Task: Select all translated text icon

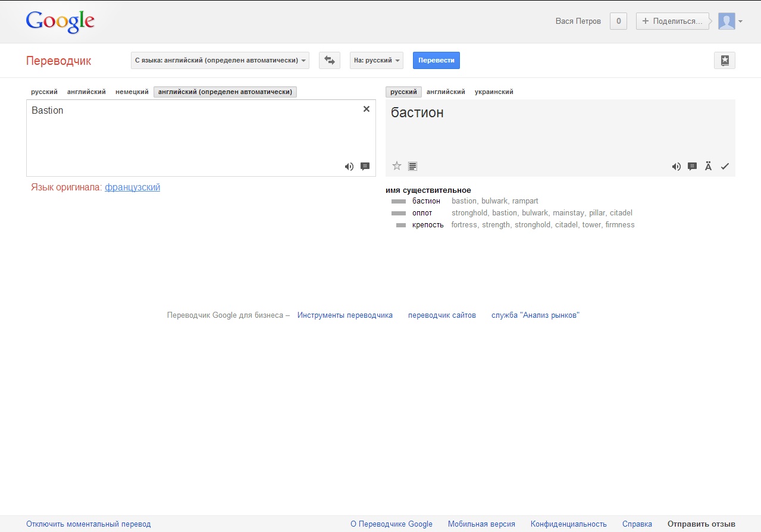Action: tap(413, 166)
